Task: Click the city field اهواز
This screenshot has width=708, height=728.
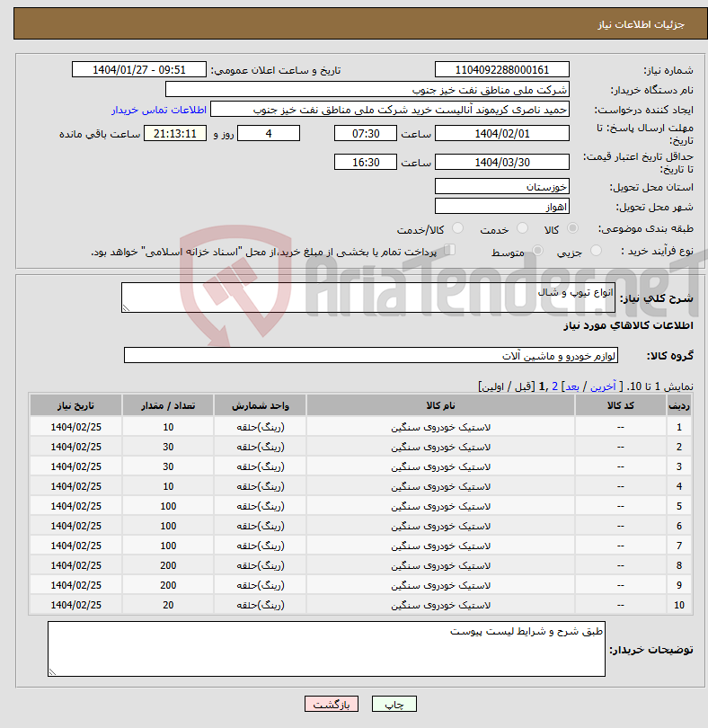Action: (502, 207)
